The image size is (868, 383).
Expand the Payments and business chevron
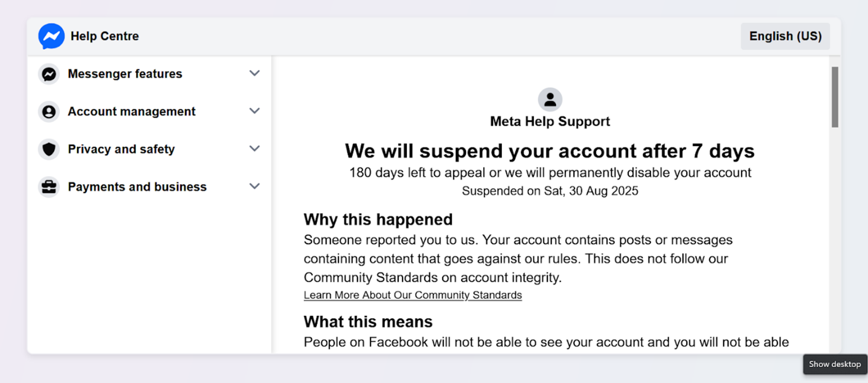point(254,186)
